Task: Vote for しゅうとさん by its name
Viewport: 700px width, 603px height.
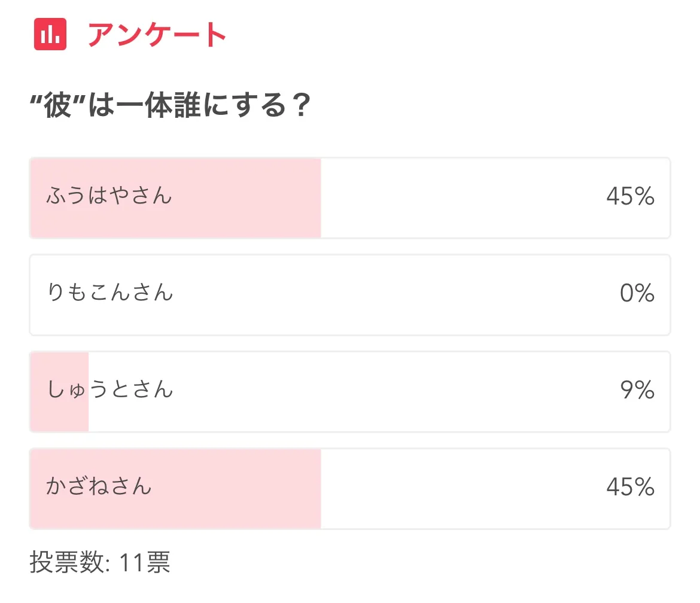Action: [110, 390]
